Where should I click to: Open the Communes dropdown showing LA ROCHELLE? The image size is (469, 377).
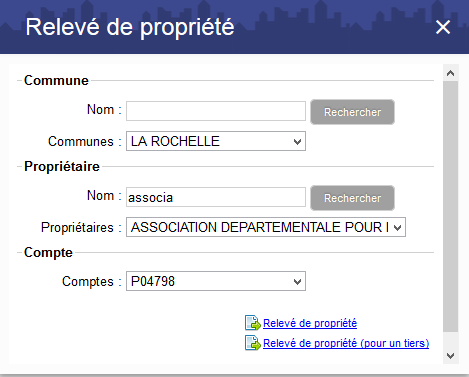click(x=216, y=141)
